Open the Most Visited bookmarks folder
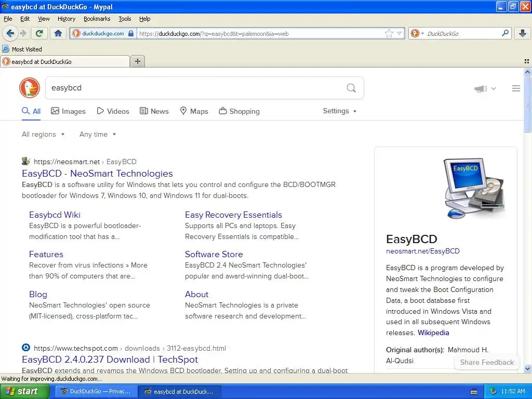 click(22, 49)
